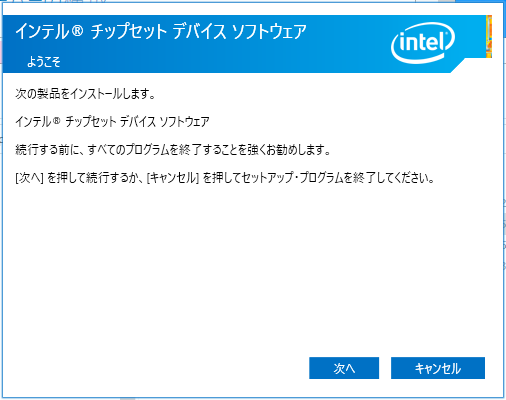Click the bracketed [キャンセル] text in the instructions
Screen dimensions: 506x400
(x=173, y=178)
